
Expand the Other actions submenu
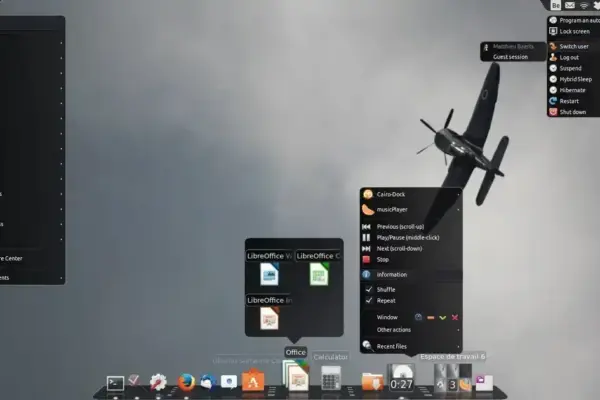tap(411, 330)
